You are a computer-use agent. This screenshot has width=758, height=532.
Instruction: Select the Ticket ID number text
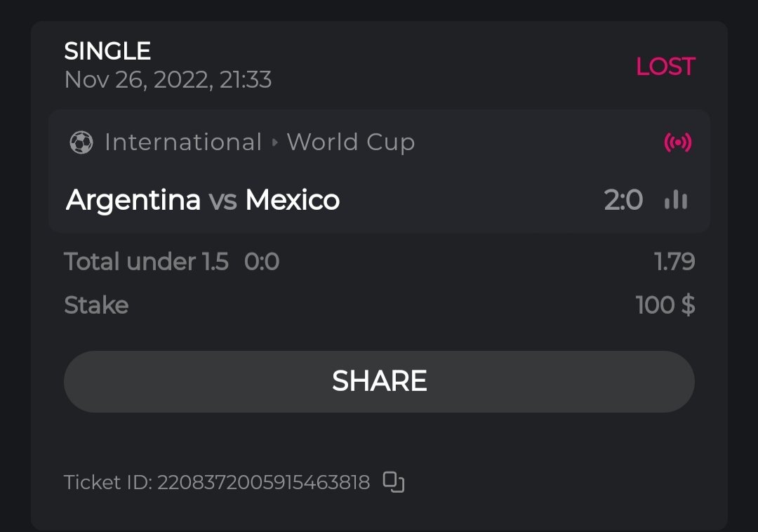pos(263,483)
